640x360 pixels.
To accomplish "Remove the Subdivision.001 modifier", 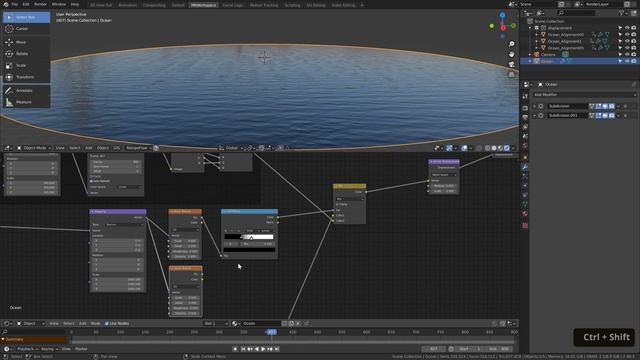I will click(x=625, y=116).
